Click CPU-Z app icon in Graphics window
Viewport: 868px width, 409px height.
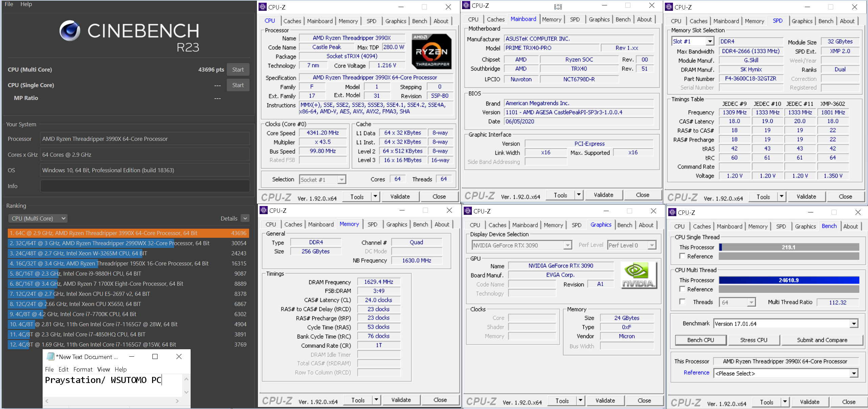click(x=468, y=211)
